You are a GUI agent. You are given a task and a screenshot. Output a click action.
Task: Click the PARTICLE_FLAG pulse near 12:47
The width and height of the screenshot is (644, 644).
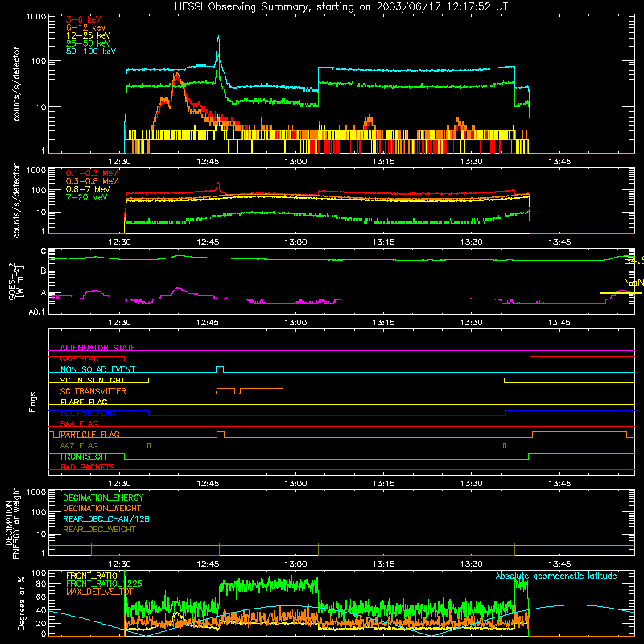click(220, 434)
